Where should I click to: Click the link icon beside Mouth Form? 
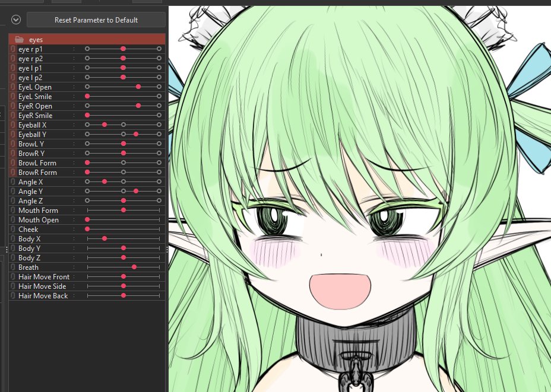(x=13, y=210)
